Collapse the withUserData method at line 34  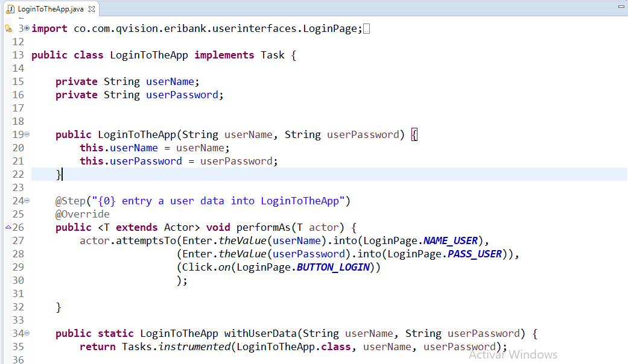coord(27,333)
